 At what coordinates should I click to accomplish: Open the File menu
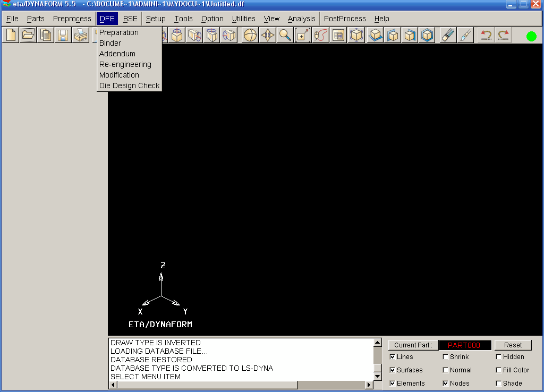(12, 19)
